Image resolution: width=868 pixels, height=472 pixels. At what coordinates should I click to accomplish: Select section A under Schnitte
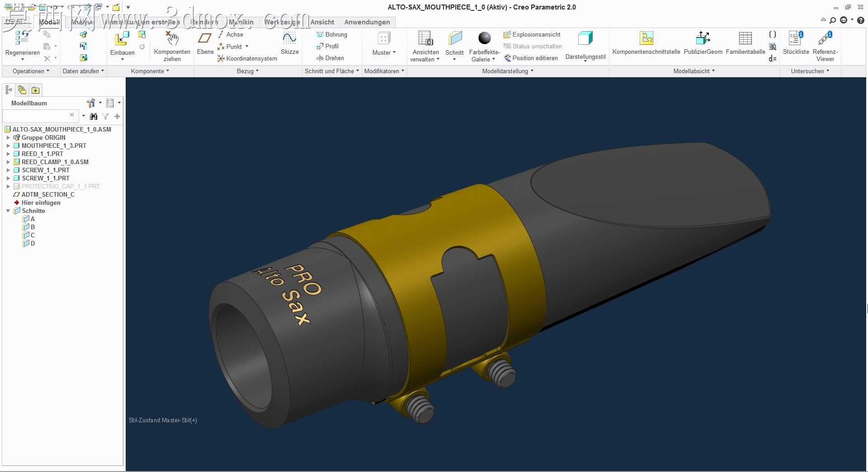33,219
